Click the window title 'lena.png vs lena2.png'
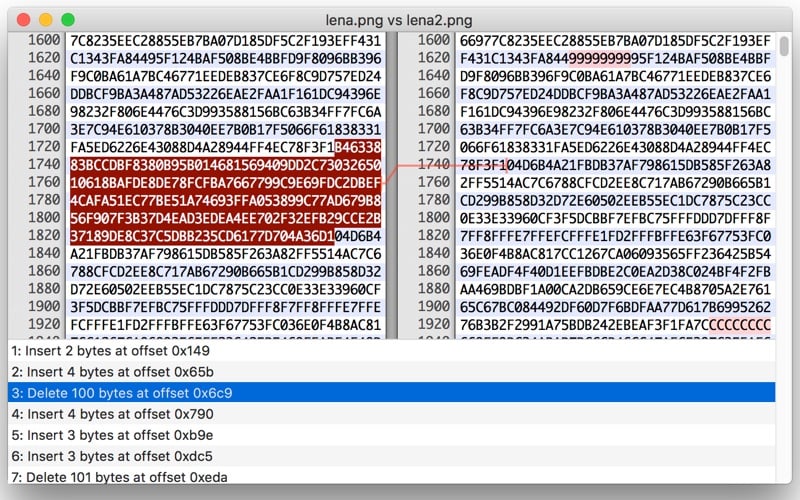 tap(399, 20)
